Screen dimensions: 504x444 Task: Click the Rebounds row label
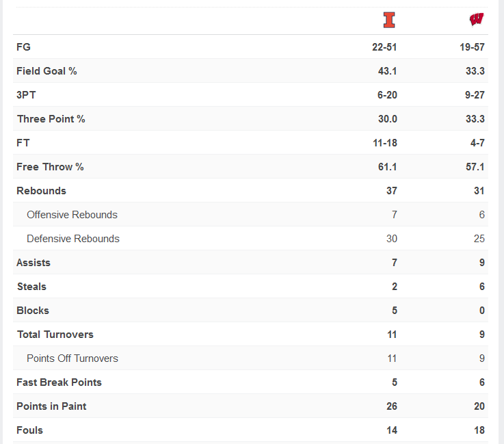[41, 191]
